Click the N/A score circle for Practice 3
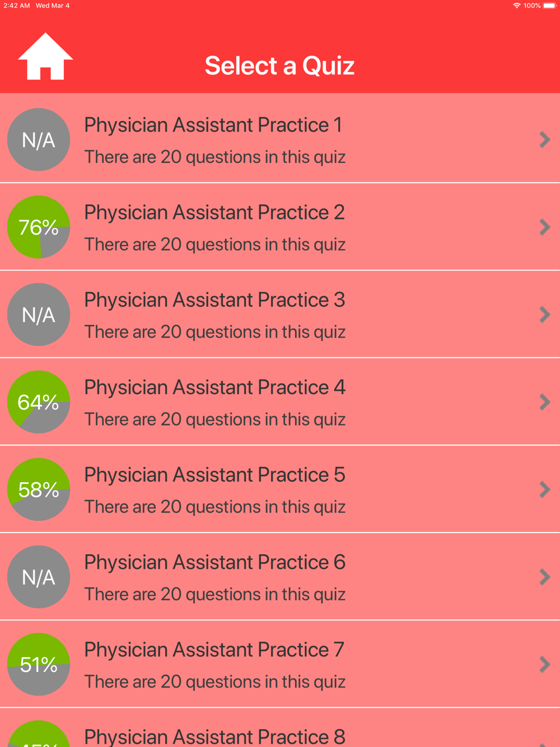This screenshot has height=747, width=560. pyautogui.click(x=39, y=314)
